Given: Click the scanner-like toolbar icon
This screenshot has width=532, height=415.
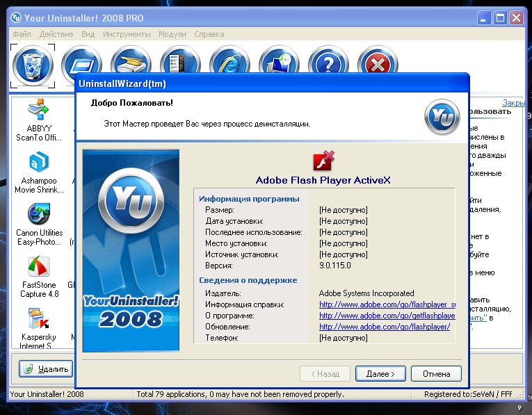Looking at the screenshot, I should point(131,59).
